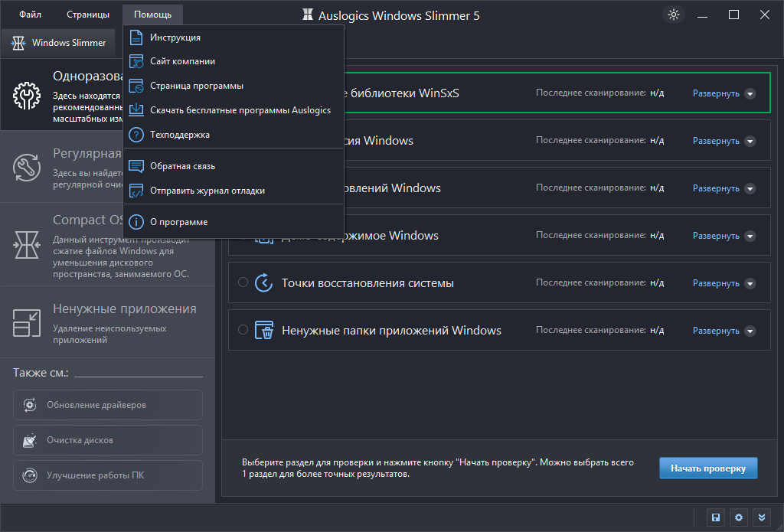Click the Windows Slimmer tab icon

[18, 43]
